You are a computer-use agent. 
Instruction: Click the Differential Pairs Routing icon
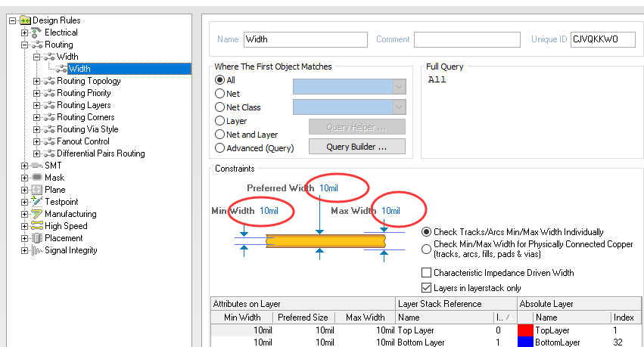(x=49, y=153)
